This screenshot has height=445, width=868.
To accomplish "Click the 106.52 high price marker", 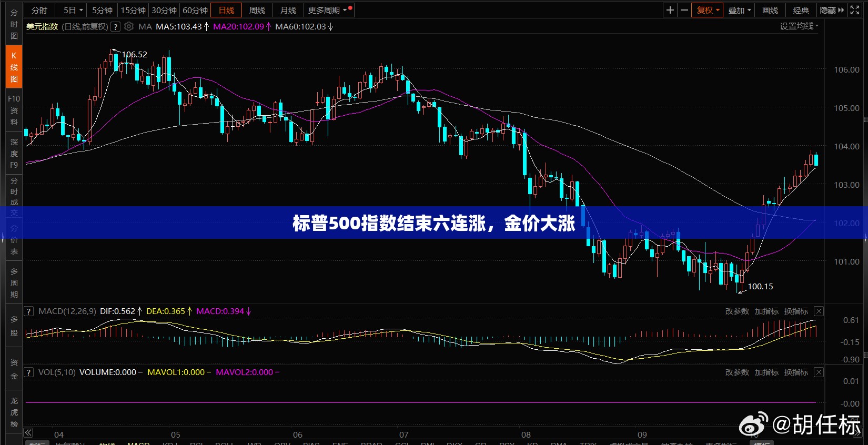I will click(135, 55).
